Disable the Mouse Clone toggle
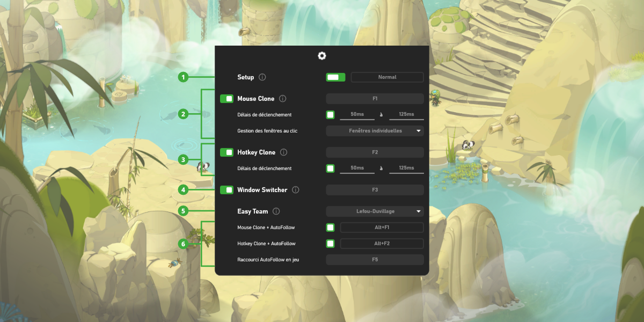 [227, 99]
